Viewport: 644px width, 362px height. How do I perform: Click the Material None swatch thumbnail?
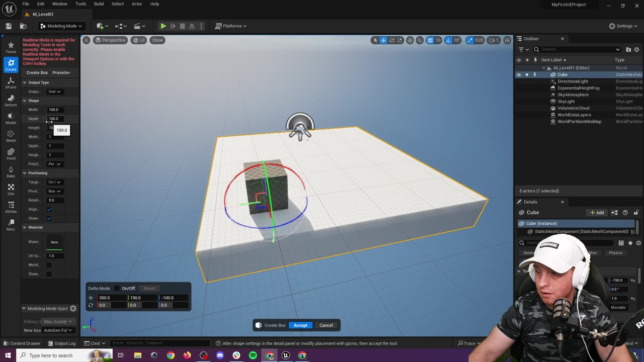pyautogui.click(x=54, y=242)
